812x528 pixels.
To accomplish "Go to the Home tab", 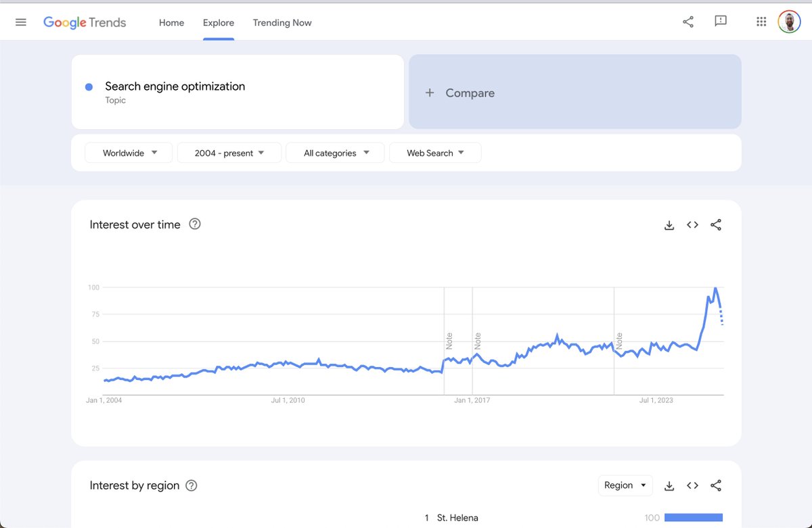I will [x=171, y=22].
